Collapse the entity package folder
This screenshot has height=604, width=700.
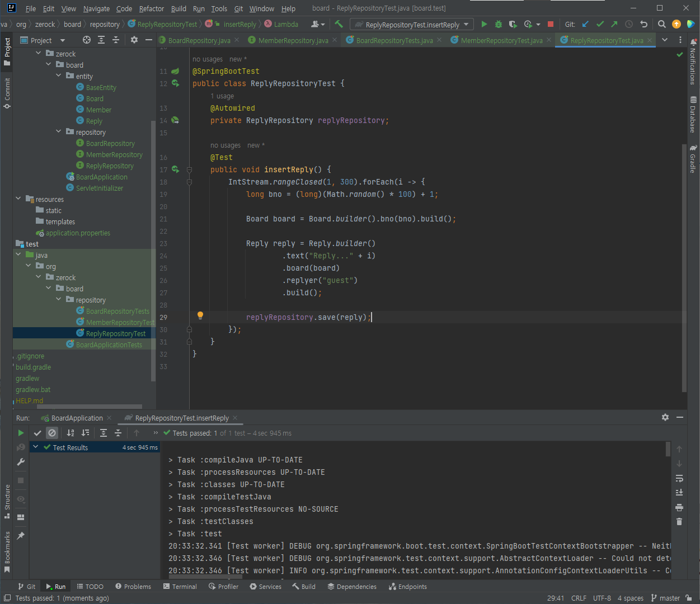[x=59, y=75]
